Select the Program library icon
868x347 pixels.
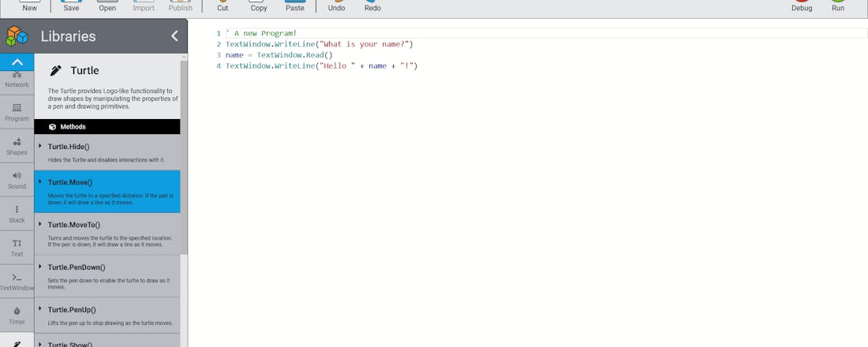(17, 112)
